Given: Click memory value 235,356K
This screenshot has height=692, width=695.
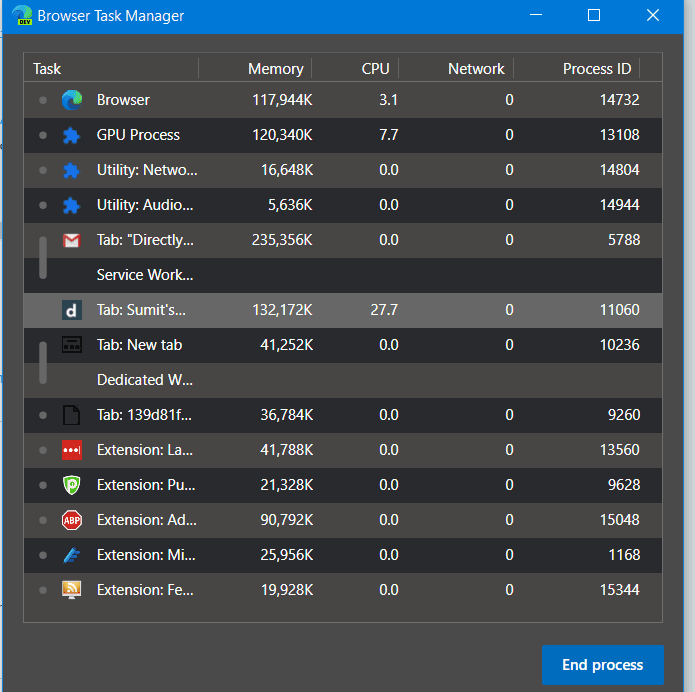Looking at the screenshot, I should coord(282,240).
